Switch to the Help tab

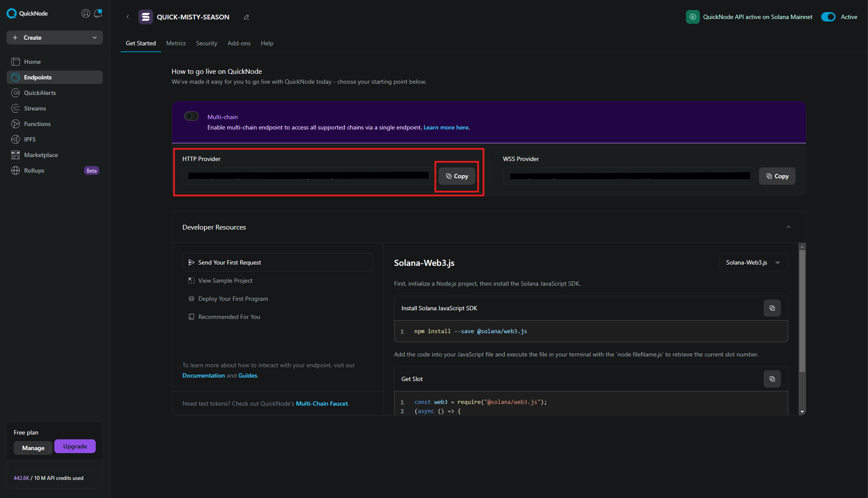(x=267, y=43)
